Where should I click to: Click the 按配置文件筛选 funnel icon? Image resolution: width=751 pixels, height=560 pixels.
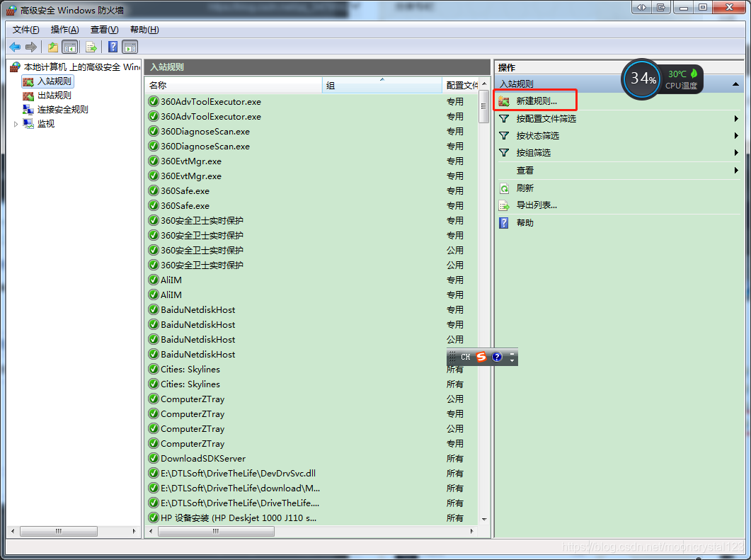pos(504,118)
